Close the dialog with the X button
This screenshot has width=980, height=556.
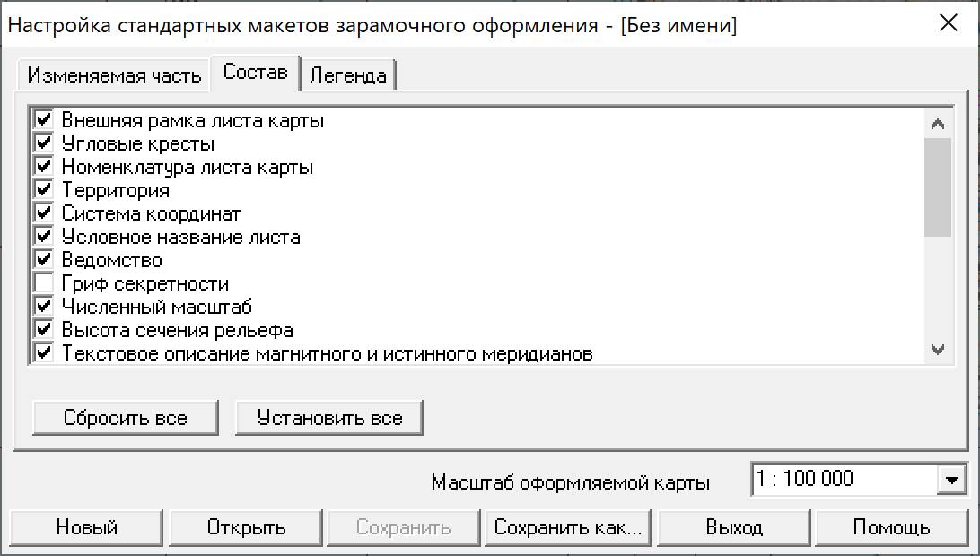(x=949, y=23)
